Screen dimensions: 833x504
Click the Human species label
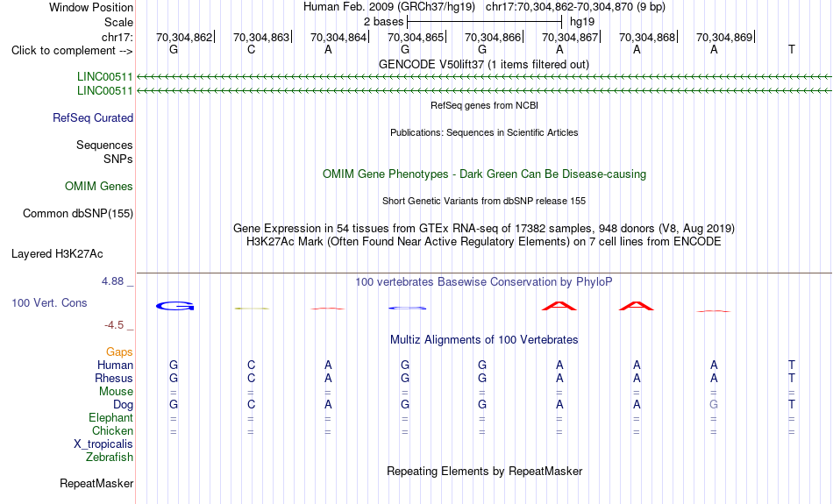tap(115, 365)
